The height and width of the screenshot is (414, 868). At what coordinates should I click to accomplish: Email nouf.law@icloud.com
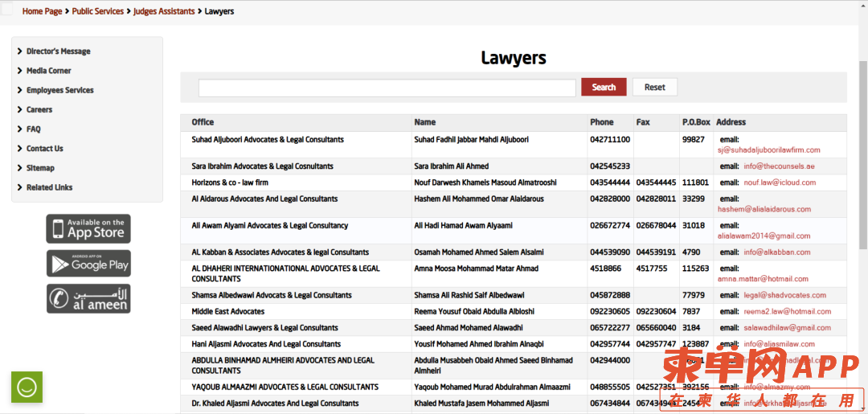point(780,182)
